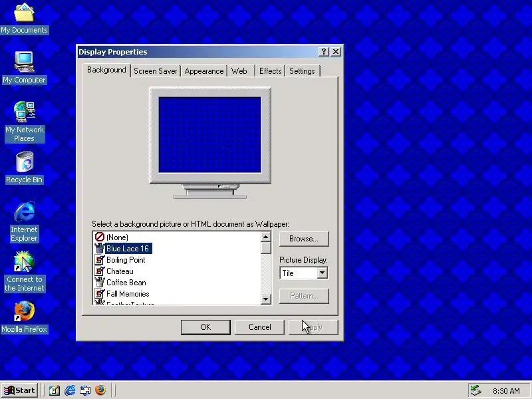This screenshot has width=532, height=399.
Task: Click the (None) wallpaper icon
Action: [x=99, y=237]
